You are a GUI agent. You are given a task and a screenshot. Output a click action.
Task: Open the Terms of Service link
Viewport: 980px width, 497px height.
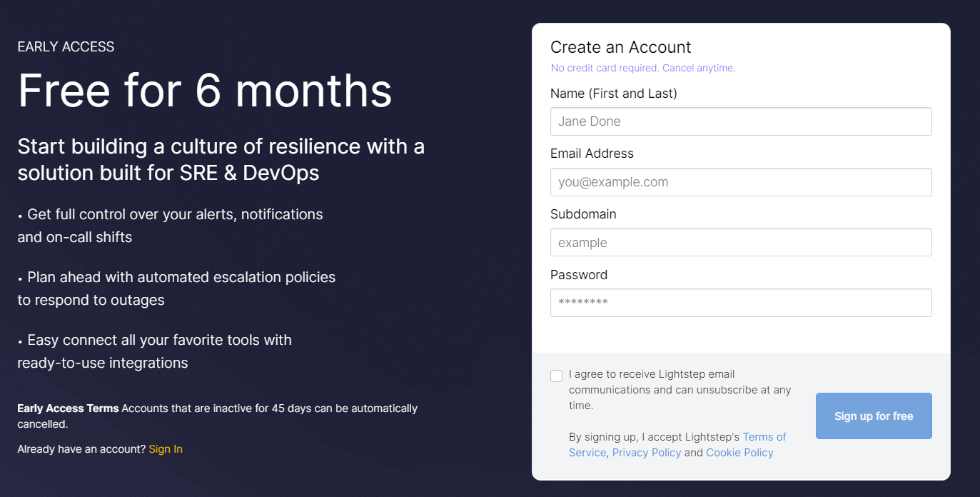[764, 437]
